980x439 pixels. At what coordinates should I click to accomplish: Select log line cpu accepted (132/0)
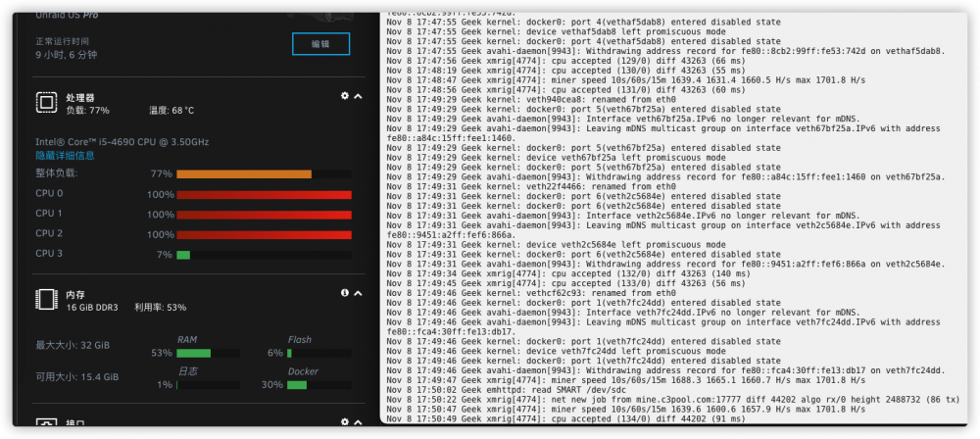pyautogui.click(x=568, y=273)
